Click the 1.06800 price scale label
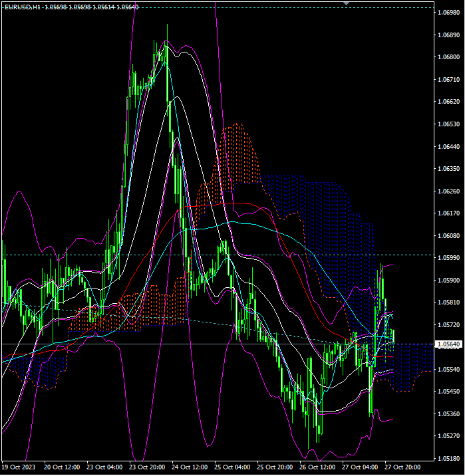Image resolution: width=465 pixels, height=476 pixels. click(x=448, y=57)
